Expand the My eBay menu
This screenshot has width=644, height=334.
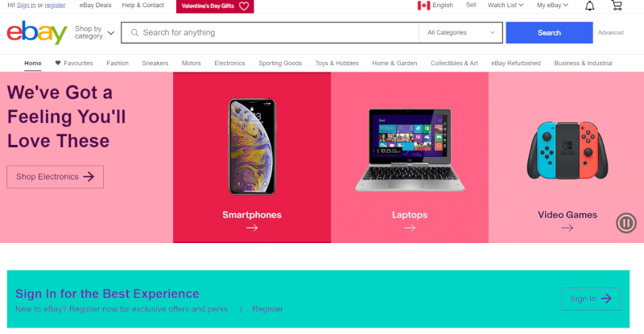coord(552,6)
